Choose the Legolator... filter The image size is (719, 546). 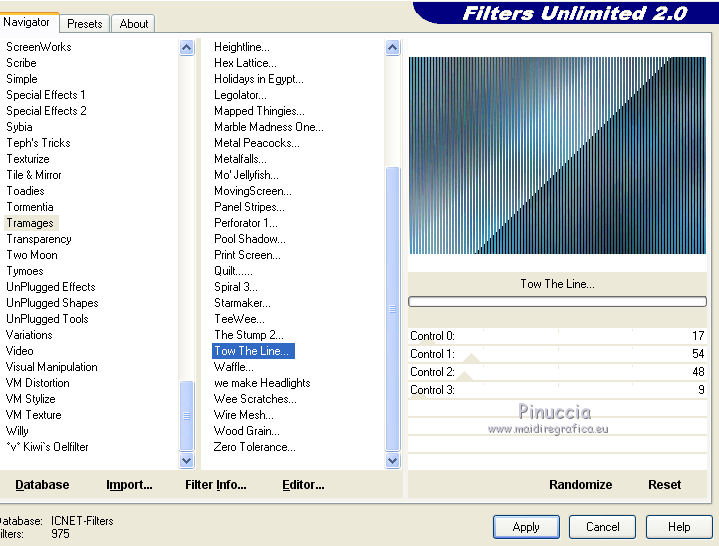point(240,95)
